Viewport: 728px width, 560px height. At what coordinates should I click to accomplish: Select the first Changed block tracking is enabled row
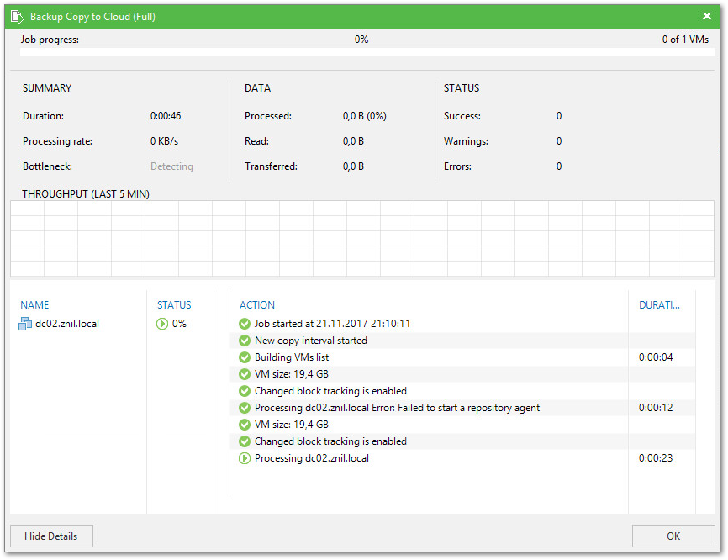point(330,391)
